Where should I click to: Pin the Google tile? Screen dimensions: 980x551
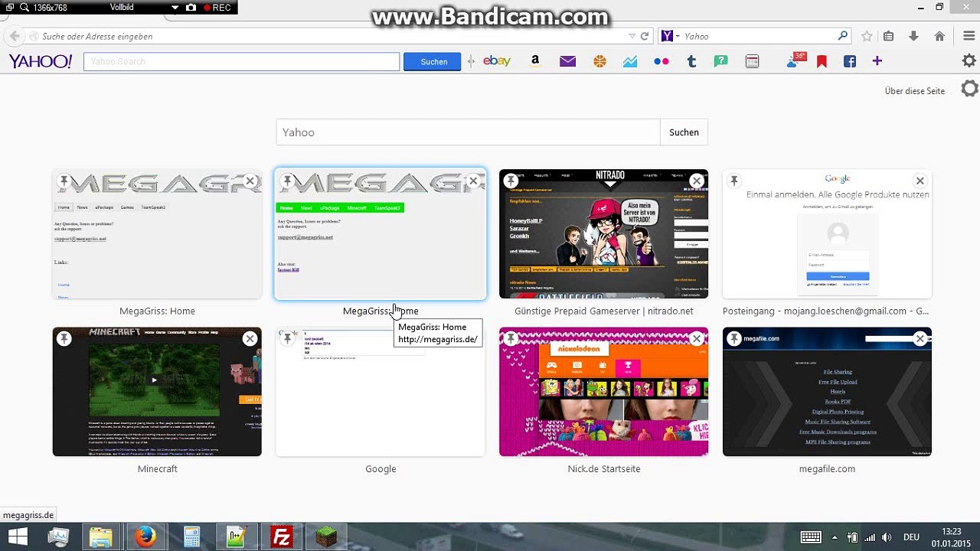[x=287, y=339]
